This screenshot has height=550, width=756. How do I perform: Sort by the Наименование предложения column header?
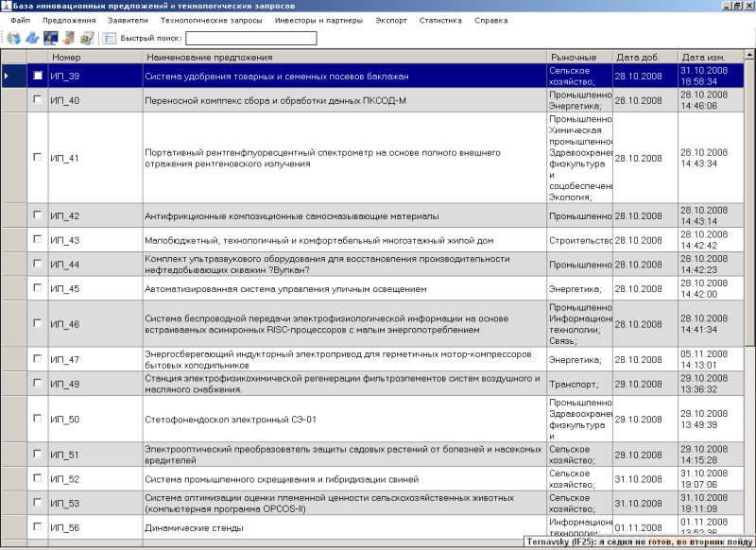click(x=345, y=57)
